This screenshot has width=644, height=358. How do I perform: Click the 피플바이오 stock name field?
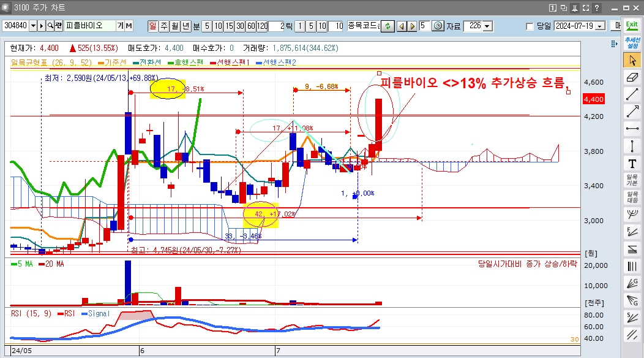pyautogui.click(x=90, y=26)
